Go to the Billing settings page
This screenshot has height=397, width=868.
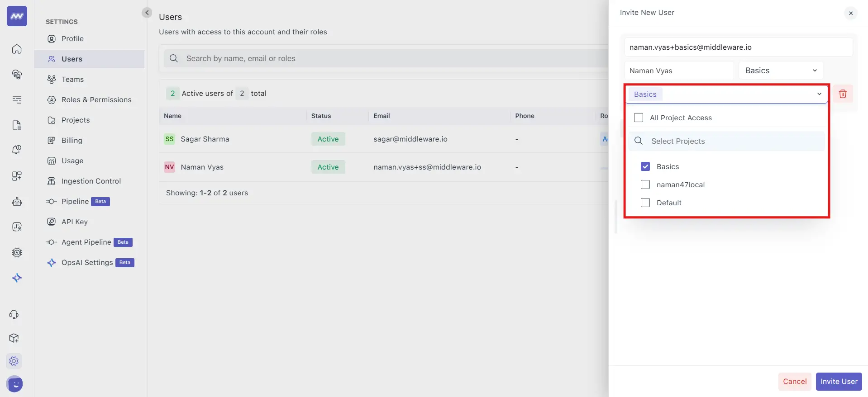click(x=72, y=140)
